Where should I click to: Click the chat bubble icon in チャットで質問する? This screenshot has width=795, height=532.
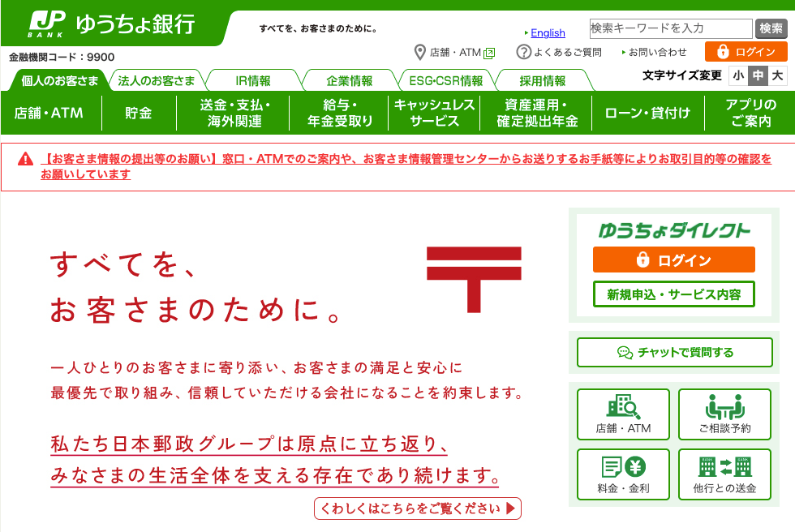(625, 353)
